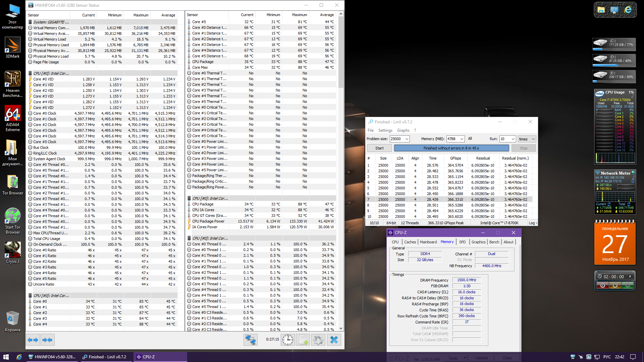The width and height of the screenshot is (644, 362).
Task: Switch to the SPD tab in CPU-Z
Action: coord(462,242)
